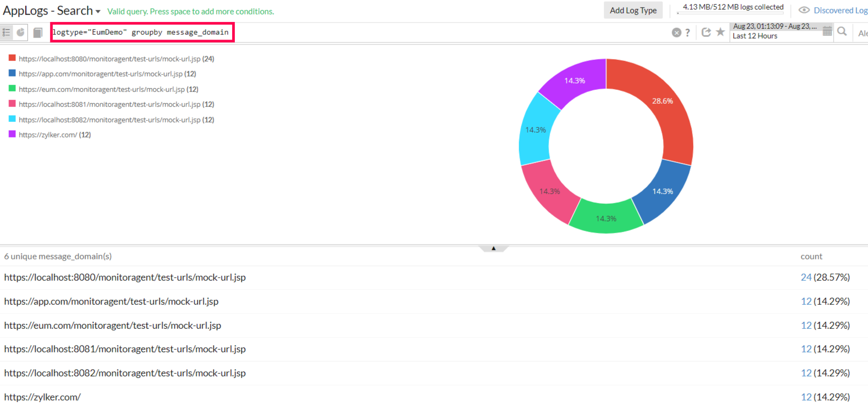
Task: Collapse the chart panel with arrow handle
Action: point(493,248)
